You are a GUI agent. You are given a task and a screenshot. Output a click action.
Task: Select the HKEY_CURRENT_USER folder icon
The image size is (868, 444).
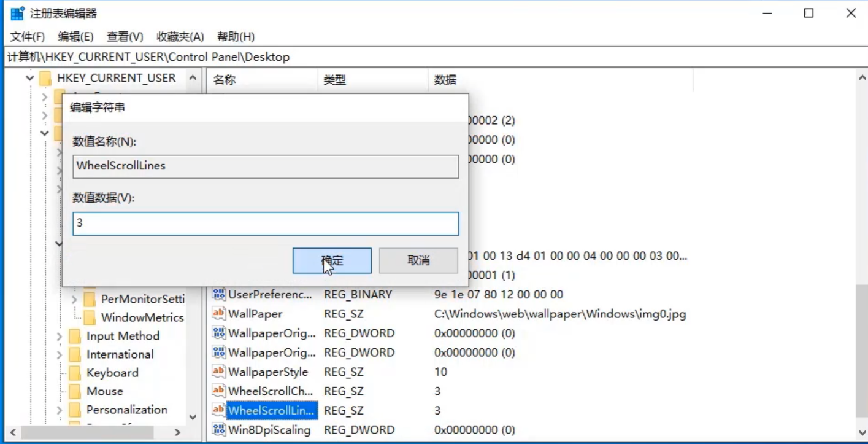tap(46, 78)
